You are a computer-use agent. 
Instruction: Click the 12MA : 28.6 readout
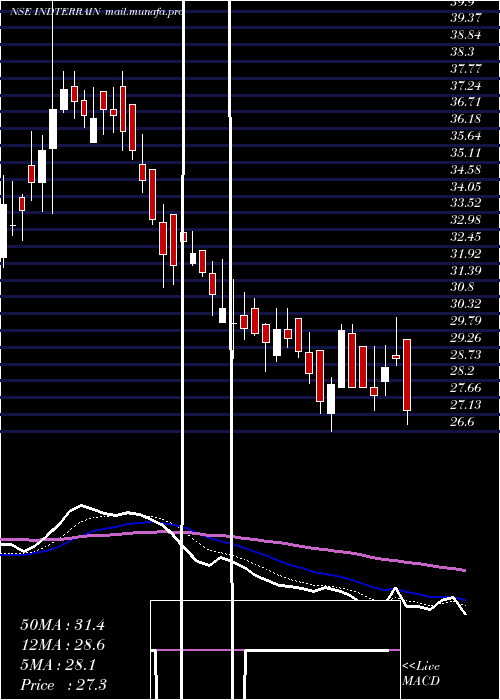tap(62, 645)
